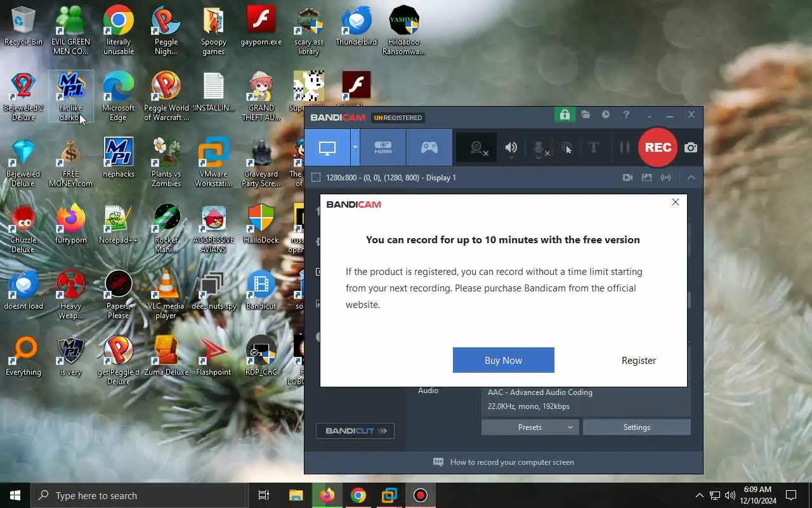This screenshot has height=508, width=812.
Task: Capture a screenshot with camera icon
Action: click(691, 147)
